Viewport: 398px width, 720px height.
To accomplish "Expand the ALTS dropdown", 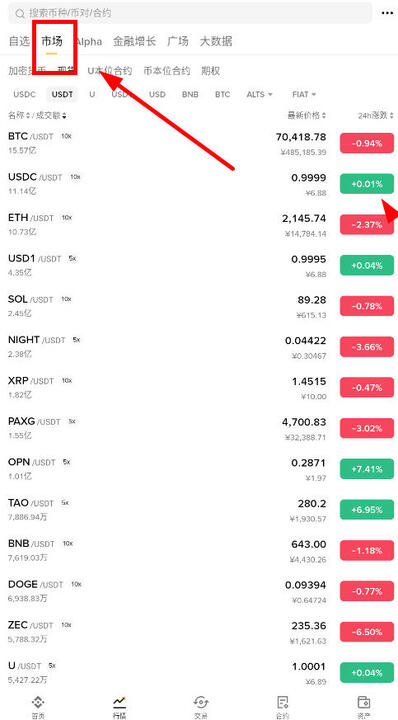I will [x=259, y=95].
